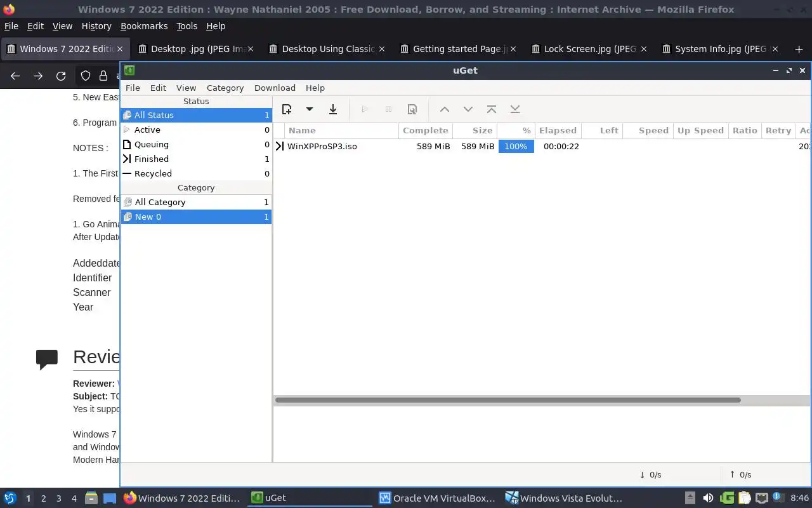Click the 00:00:22 elapsed time cell
Screen dimensions: 812x508
tap(561, 146)
